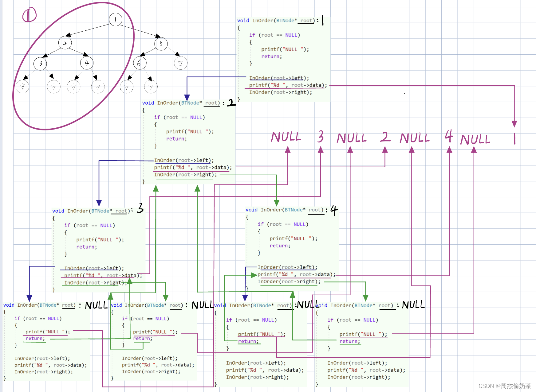
Task: Click handwritten 4 in the output sequence
Action: click(x=449, y=136)
